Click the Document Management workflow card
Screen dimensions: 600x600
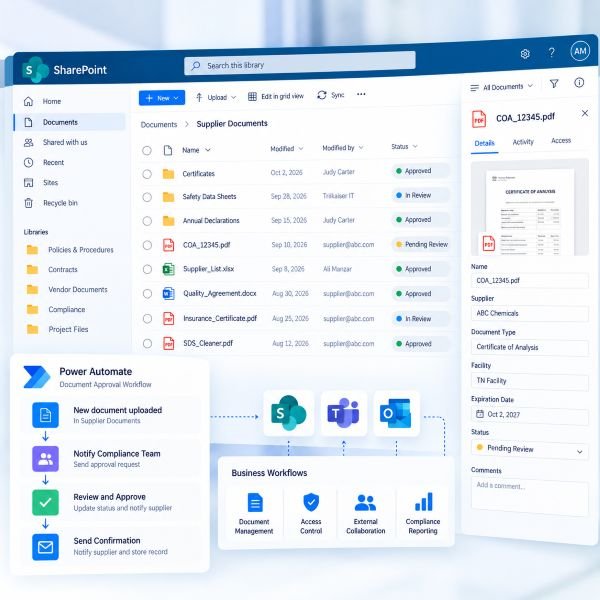[x=254, y=514]
